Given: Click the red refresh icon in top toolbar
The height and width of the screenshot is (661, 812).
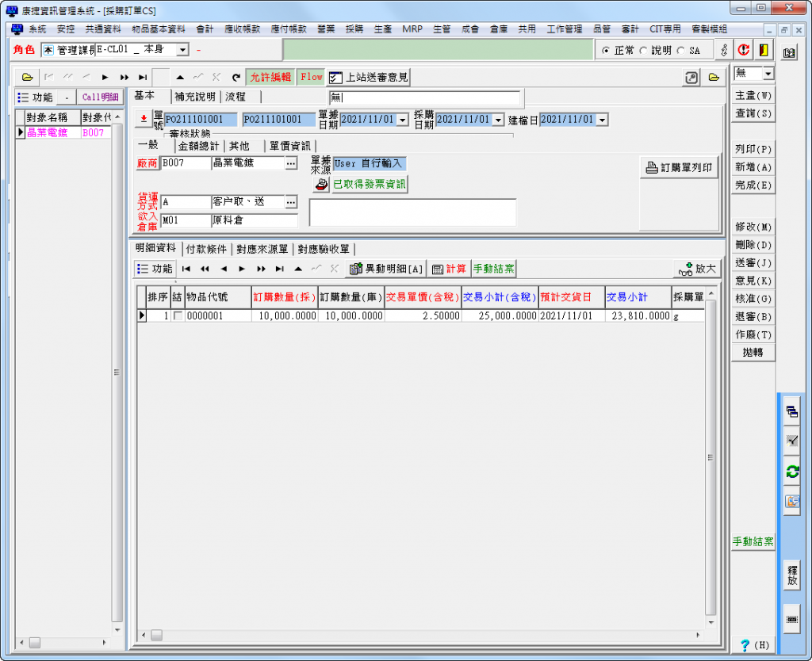Looking at the screenshot, I should coord(744,50).
